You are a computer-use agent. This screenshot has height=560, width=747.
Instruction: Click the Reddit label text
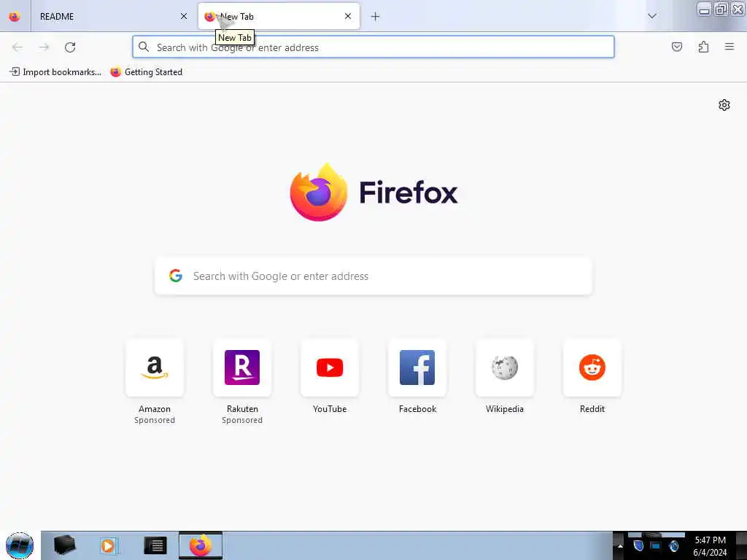592,409
